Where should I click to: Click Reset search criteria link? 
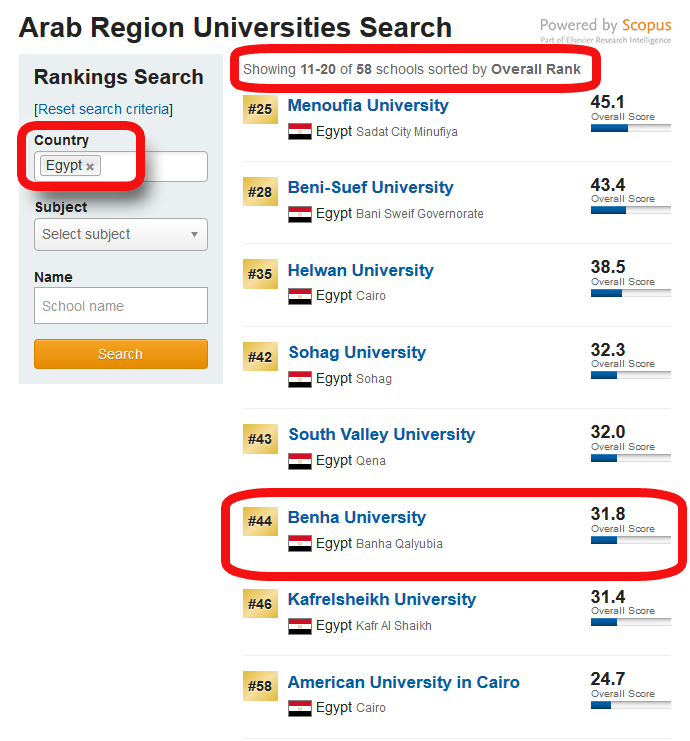(103, 109)
